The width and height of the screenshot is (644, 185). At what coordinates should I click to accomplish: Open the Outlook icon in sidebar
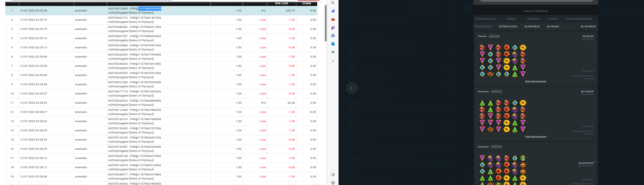(x=333, y=44)
